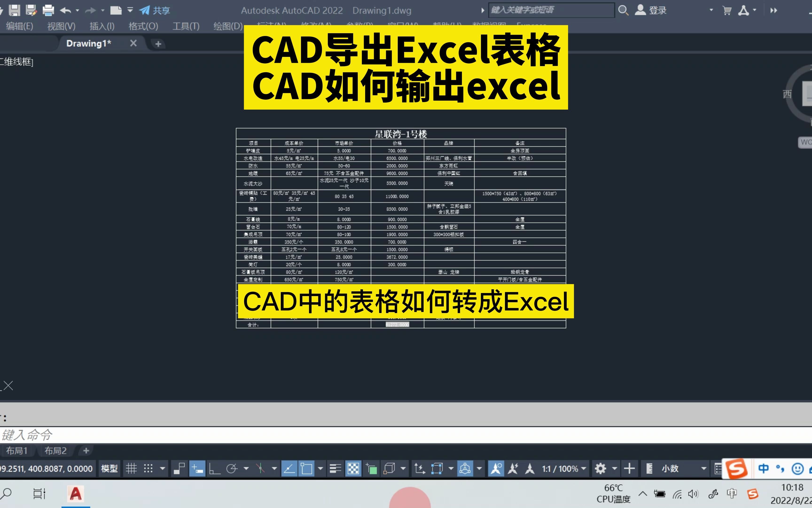This screenshot has width=812, height=508.
Task: Open the Autodesk App Store cart icon
Action: point(727,10)
